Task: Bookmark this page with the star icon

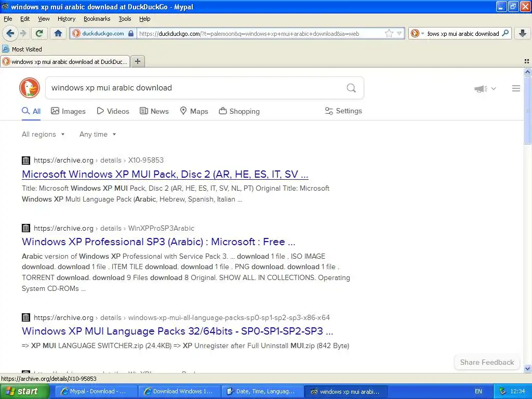Action: tap(389, 33)
